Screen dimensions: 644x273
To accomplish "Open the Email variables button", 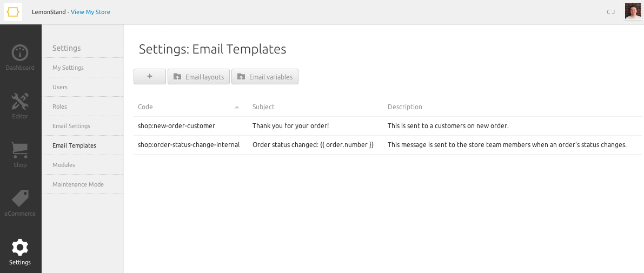I will pyautogui.click(x=265, y=77).
